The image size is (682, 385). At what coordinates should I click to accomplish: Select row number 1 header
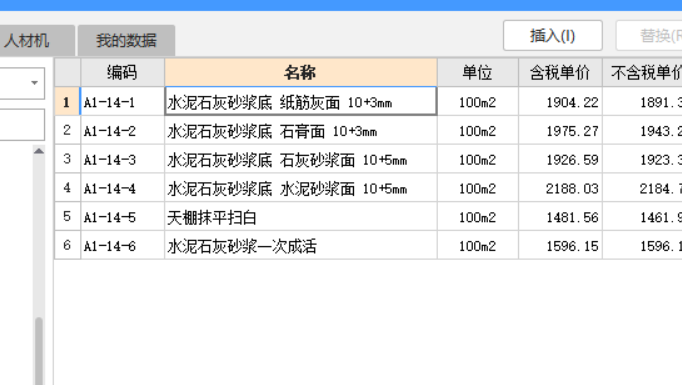[x=67, y=101]
